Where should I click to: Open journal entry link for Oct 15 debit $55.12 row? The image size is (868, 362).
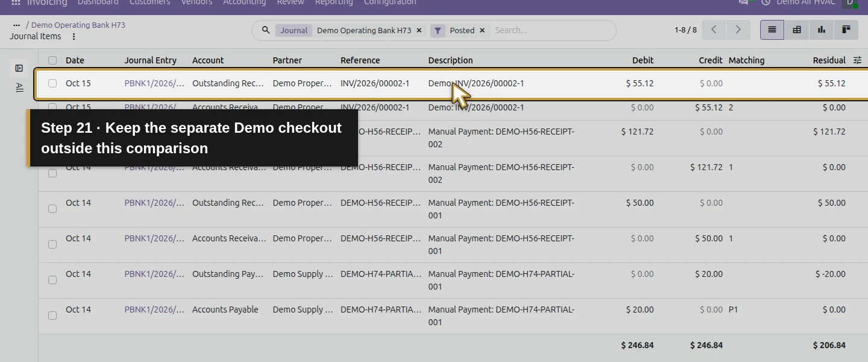click(154, 83)
